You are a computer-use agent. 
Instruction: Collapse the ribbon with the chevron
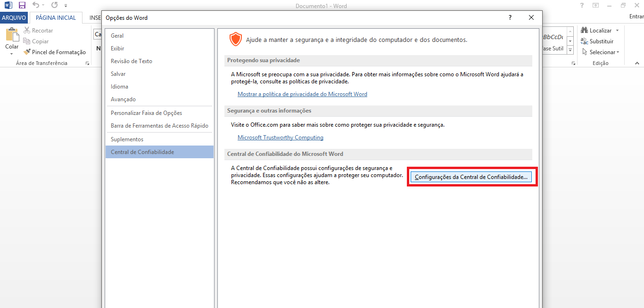[636, 63]
